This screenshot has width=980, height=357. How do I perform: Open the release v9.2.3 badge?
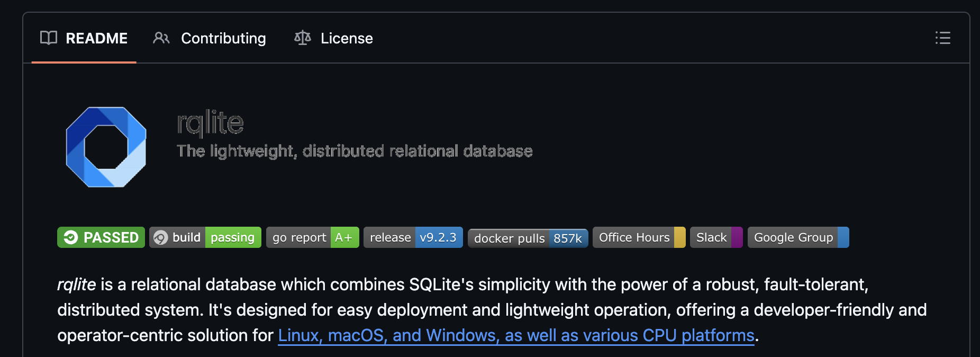tap(413, 237)
